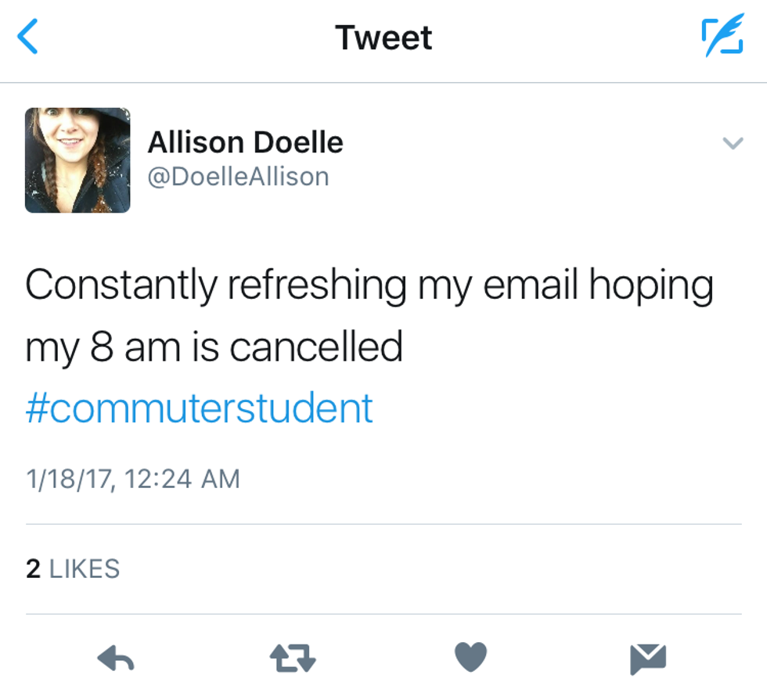Screen dimensions: 767x700
Task: Click the text "my 8 am is cancelled"
Action: [x=214, y=347]
